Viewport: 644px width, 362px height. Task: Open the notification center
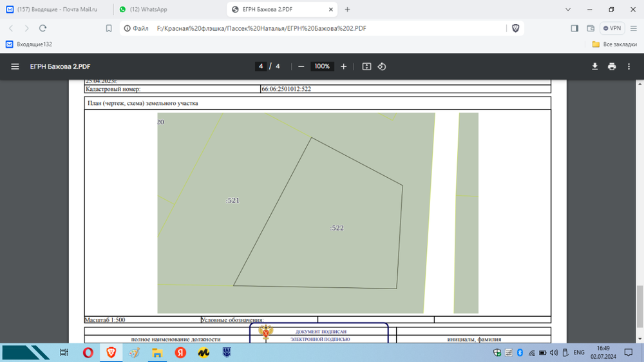[629, 352]
